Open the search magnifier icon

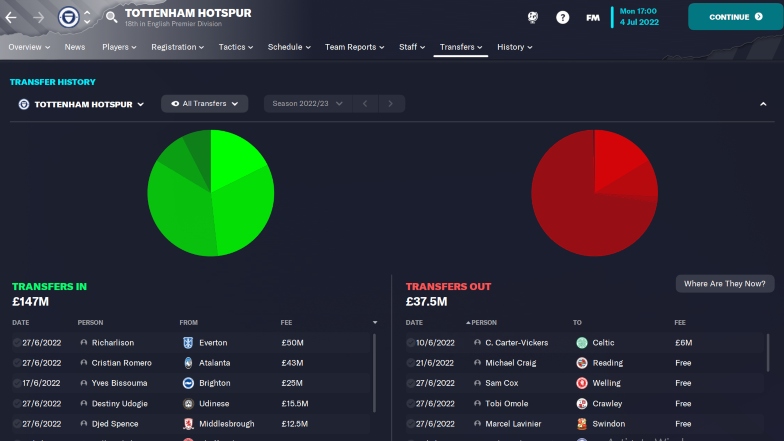[x=112, y=17]
